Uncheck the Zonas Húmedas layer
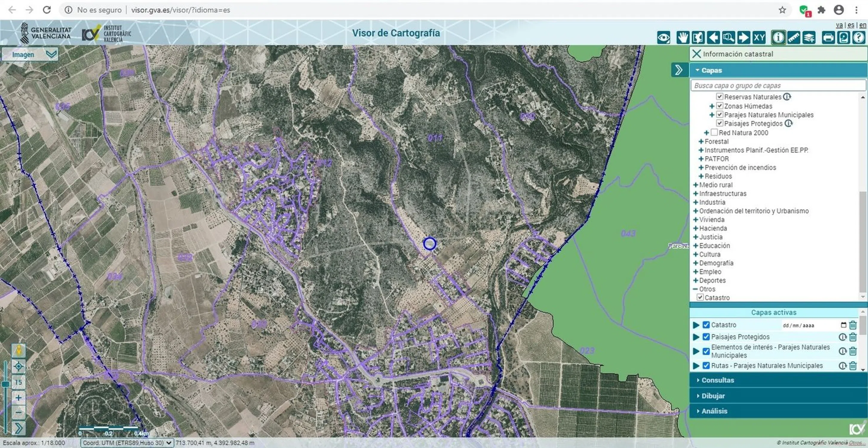Screen dimensions: 868x448 pyautogui.click(x=720, y=106)
